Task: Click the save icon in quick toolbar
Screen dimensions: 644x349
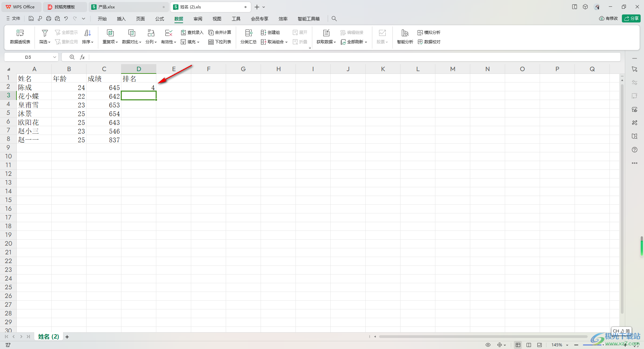Action: [x=31, y=18]
